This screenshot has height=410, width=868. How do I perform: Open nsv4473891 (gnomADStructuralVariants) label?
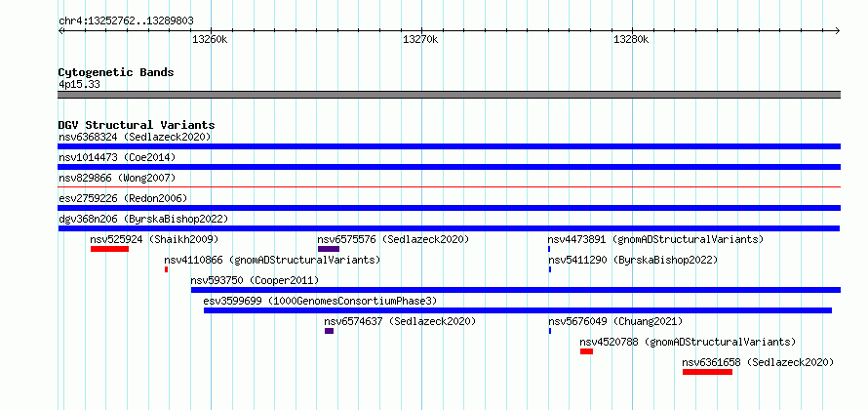[x=655, y=239]
